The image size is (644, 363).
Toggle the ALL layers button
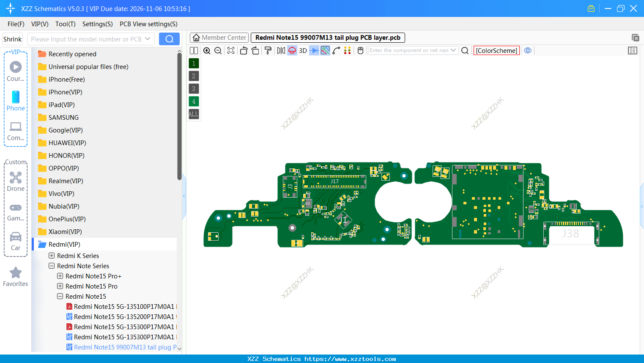point(193,114)
